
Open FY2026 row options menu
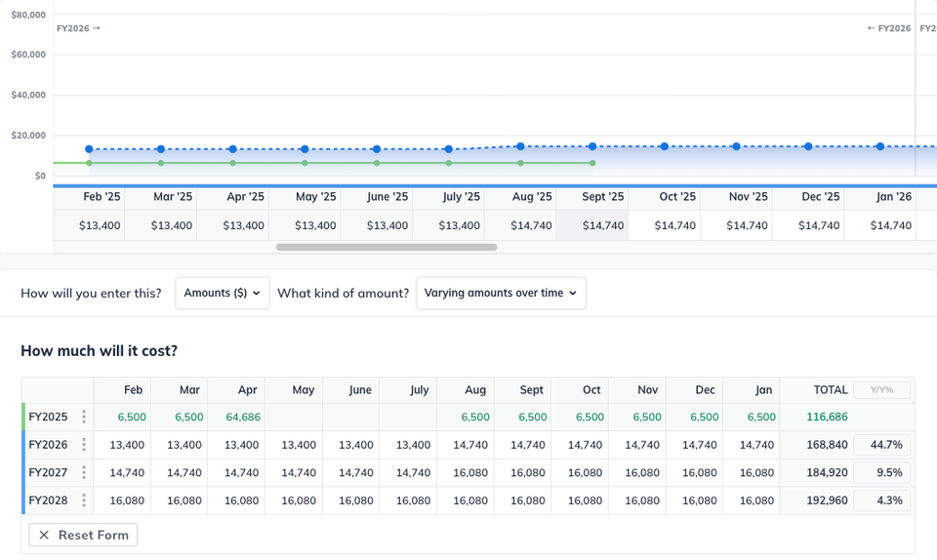pos(84,445)
